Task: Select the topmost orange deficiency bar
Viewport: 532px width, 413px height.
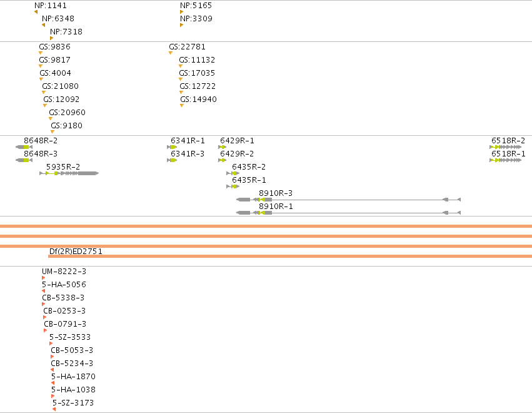Action: tap(266, 226)
